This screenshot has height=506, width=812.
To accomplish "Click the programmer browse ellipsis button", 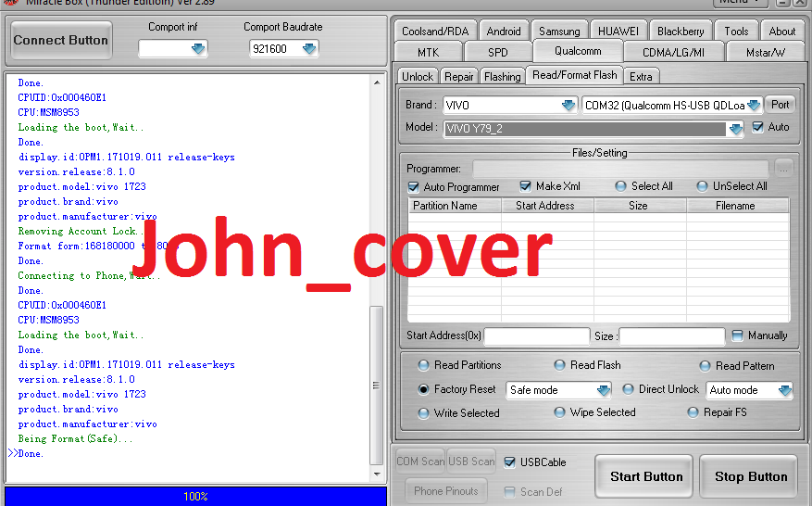I will pos(784,169).
